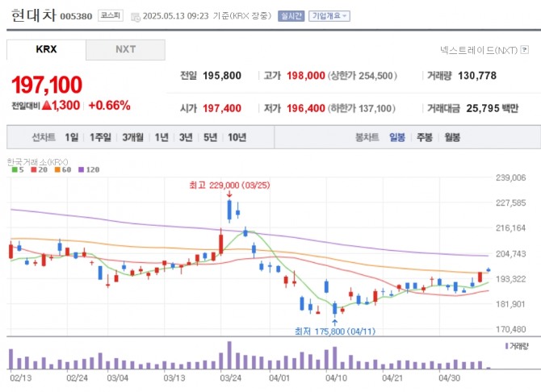Viewport: 541px width, 392px height.
Task: Select the 5년 line chart period
Action: tap(211, 137)
